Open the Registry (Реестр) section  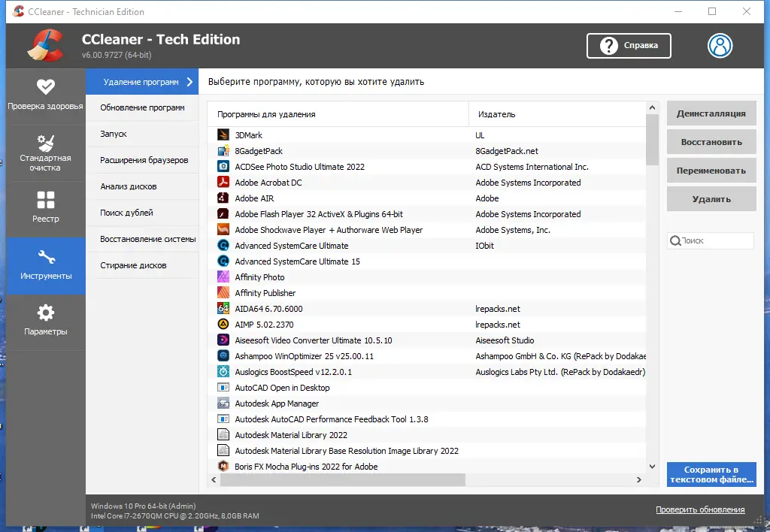tap(45, 209)
